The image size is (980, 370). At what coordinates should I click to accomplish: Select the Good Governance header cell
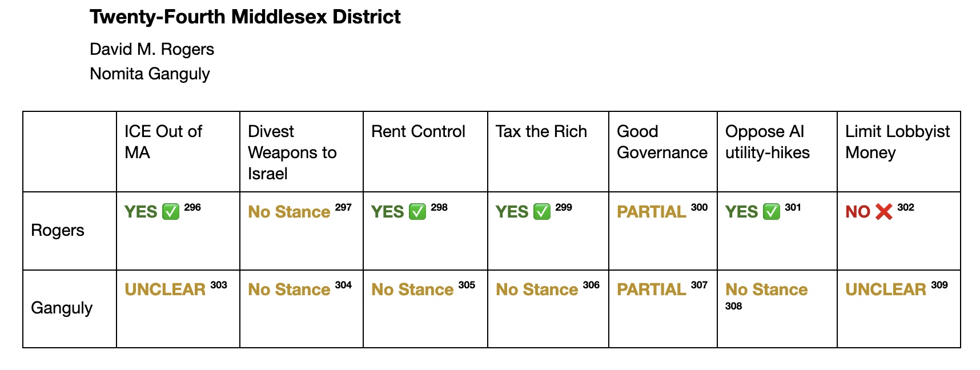663,152
